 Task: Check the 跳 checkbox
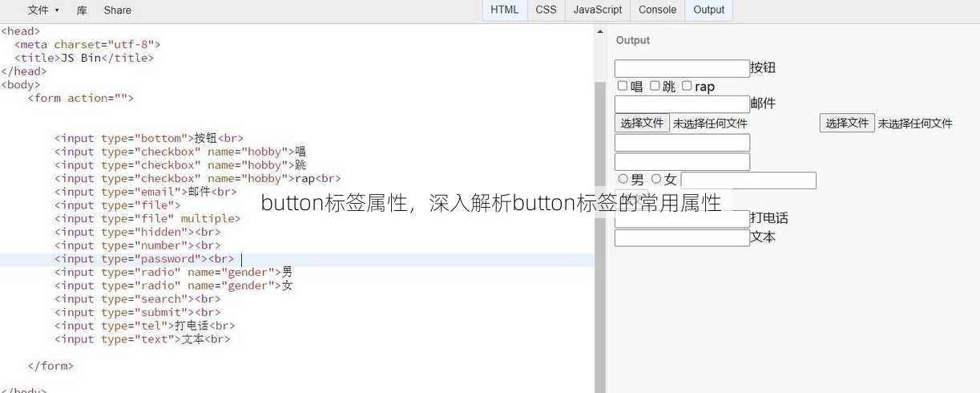pos(655,86)
